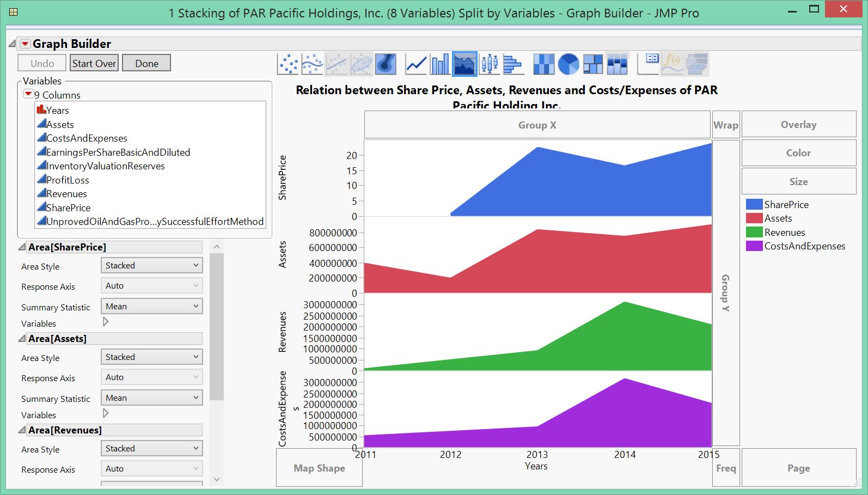868x495 pixels.
Task: Collapse the Area[Assets] section
Action: click(22, 339)
